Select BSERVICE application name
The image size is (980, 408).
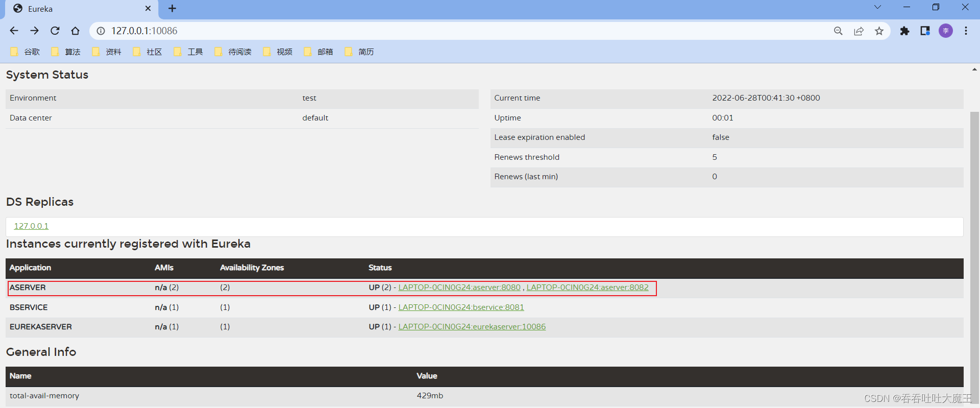point(29,307)
